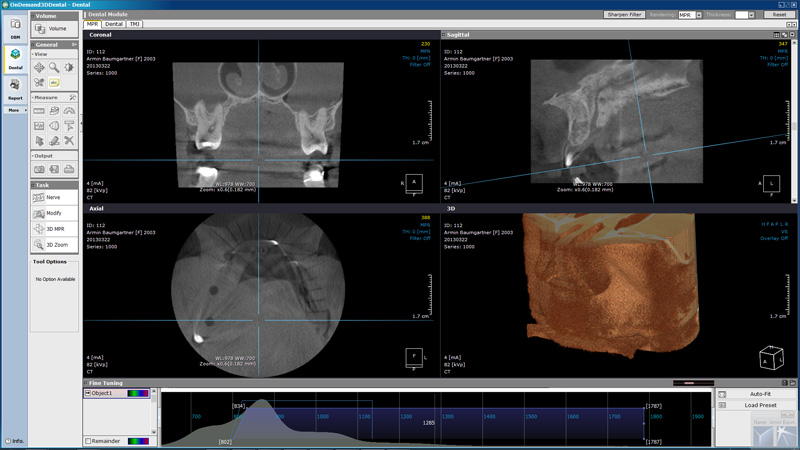Launch the 3D Zoom task
The width and height of the screenshot is (800, 450).
(54, 244)
